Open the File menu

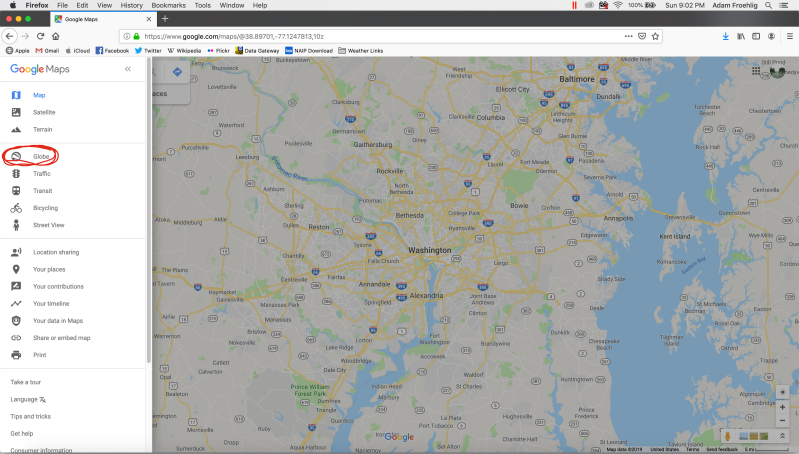62,5
